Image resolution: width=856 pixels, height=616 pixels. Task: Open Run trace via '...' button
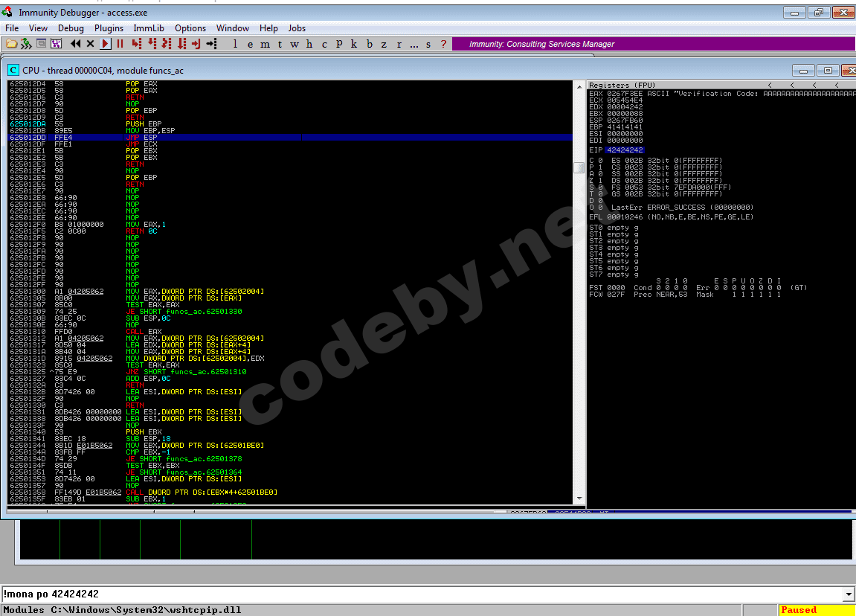pyautogui.click(x=413, y=44)
